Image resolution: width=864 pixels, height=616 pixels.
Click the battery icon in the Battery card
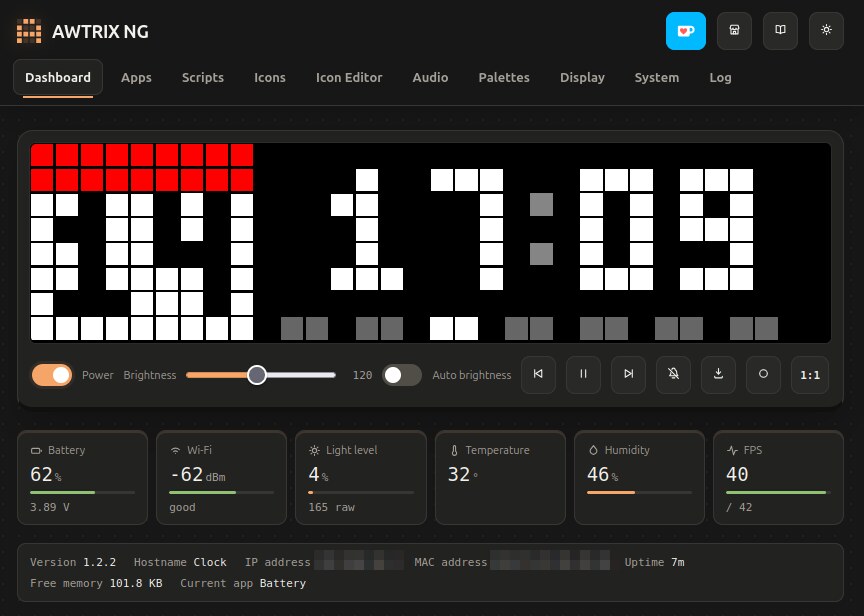36,451
